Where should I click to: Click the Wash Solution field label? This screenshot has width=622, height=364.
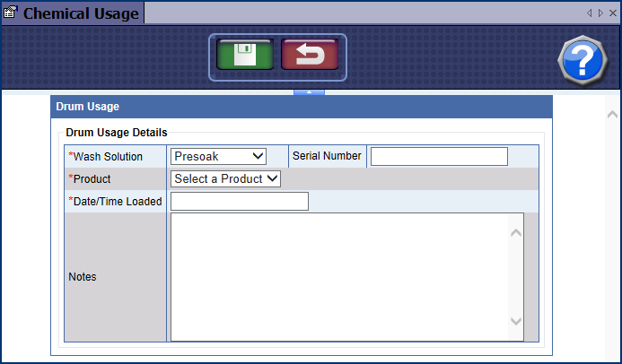(108, 157)
